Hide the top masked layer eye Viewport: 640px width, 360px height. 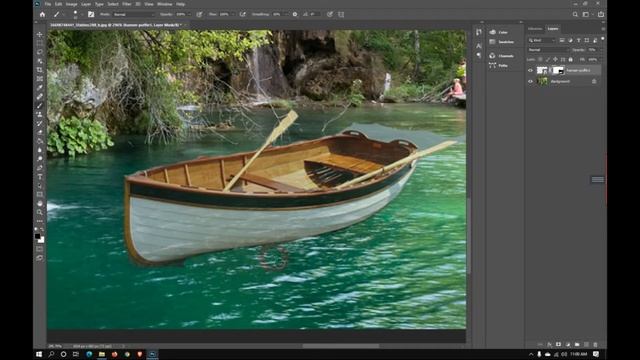(531, 70)
